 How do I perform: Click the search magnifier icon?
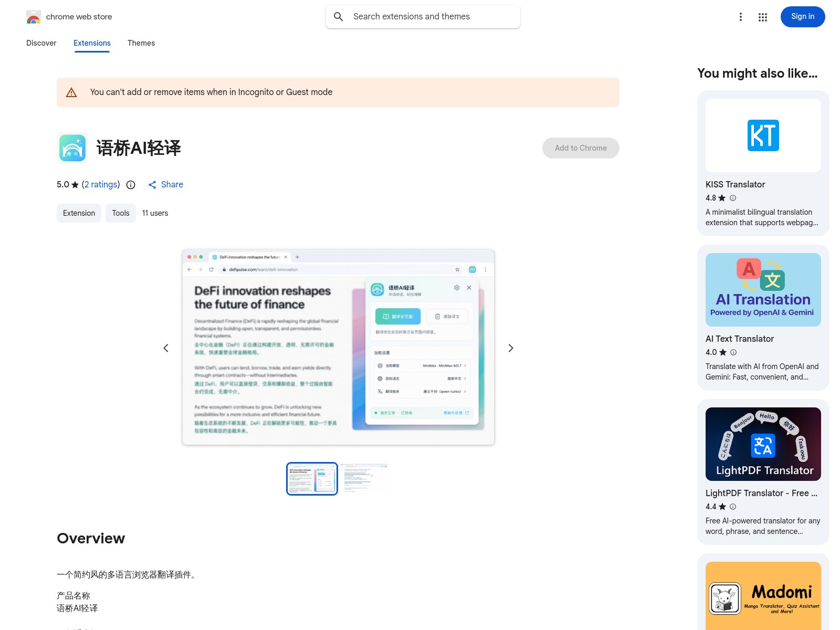point(339,17)
